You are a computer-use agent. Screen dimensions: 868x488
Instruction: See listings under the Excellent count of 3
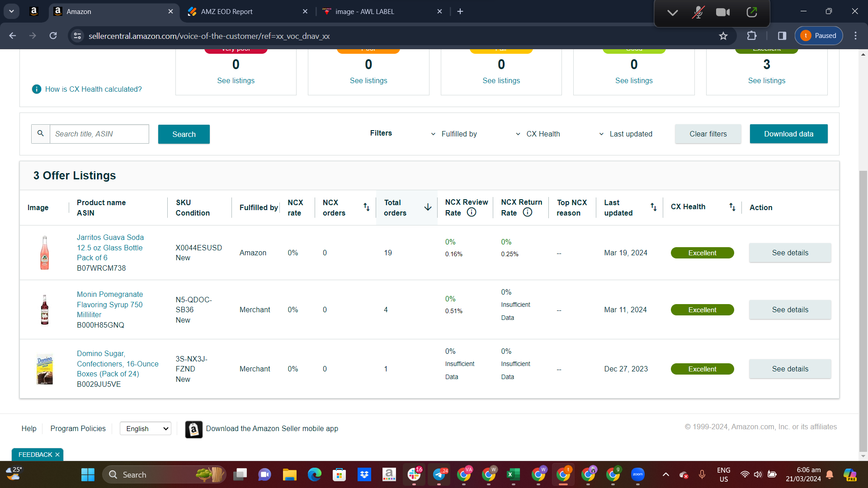(767, 80)
